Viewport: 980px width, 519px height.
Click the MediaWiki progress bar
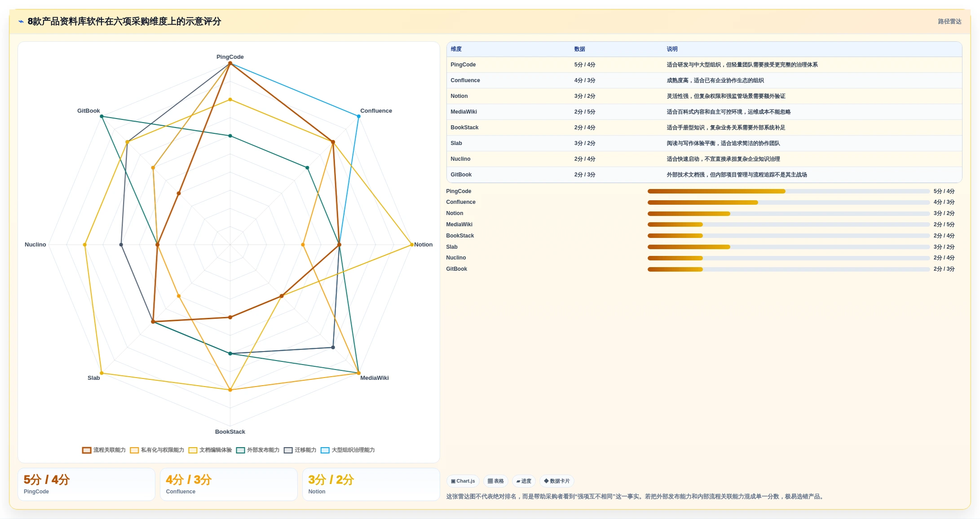[789, 224]
